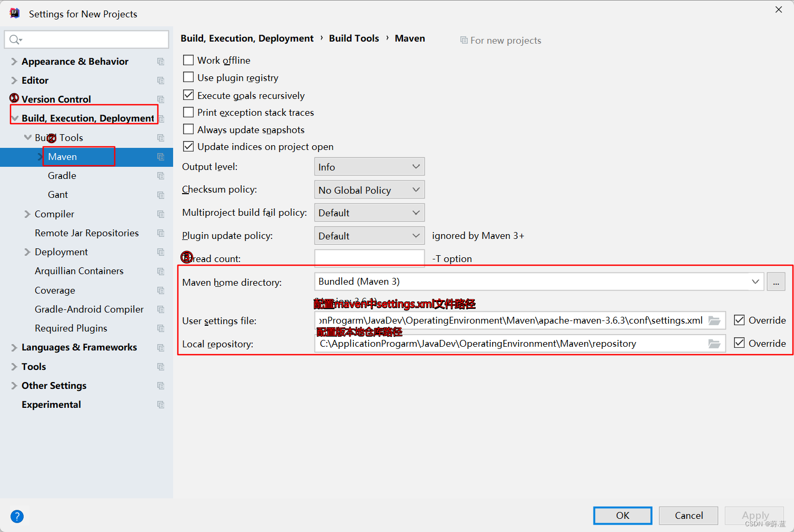Click project-level icon beside Editor
The width and height of the screenshot is (794, 532).
161,81
